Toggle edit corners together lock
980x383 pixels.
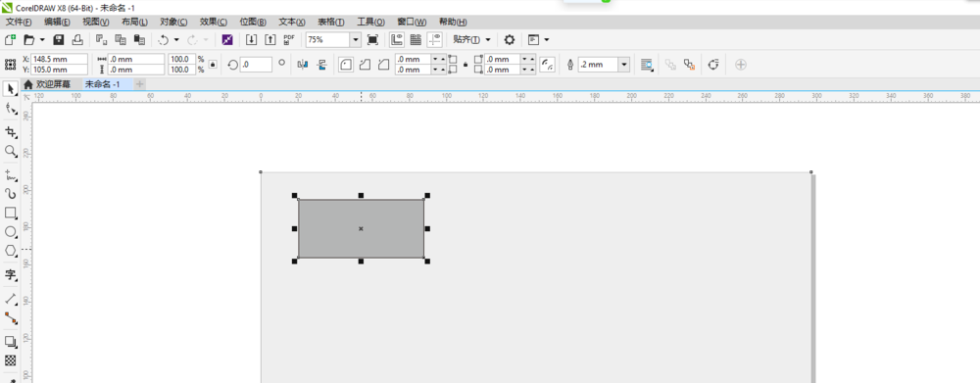pos(465,65)
